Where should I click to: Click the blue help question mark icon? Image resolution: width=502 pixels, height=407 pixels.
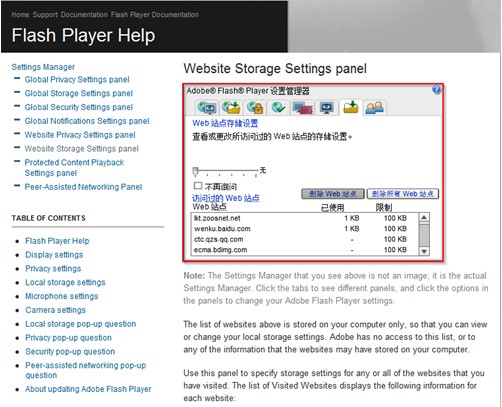[436, 89]
